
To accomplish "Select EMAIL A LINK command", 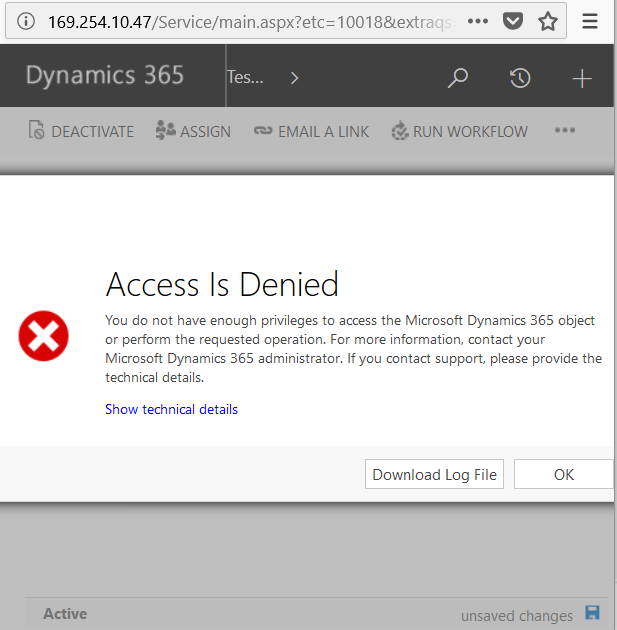I will 311,131.
